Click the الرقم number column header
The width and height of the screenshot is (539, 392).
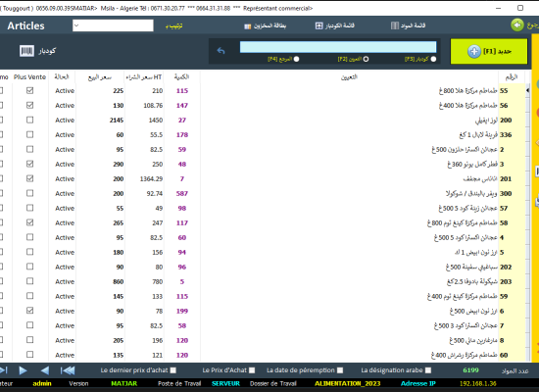(x=512, y=77)
